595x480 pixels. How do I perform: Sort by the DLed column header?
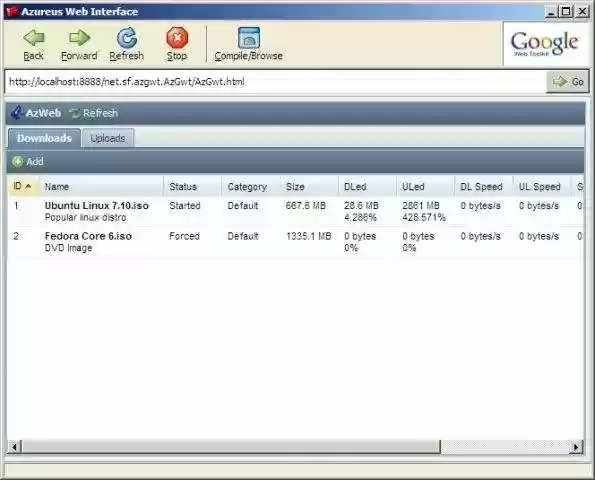368,186
